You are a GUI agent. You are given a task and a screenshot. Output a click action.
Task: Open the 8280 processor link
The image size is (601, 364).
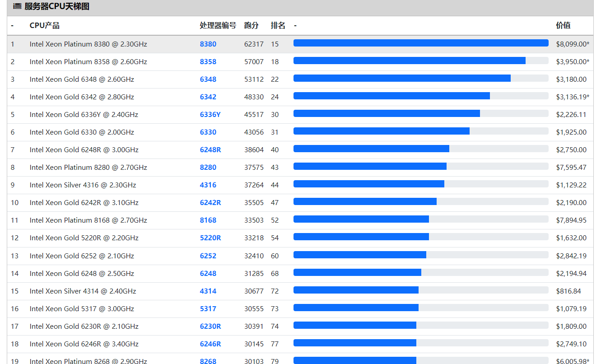point(208,168)
